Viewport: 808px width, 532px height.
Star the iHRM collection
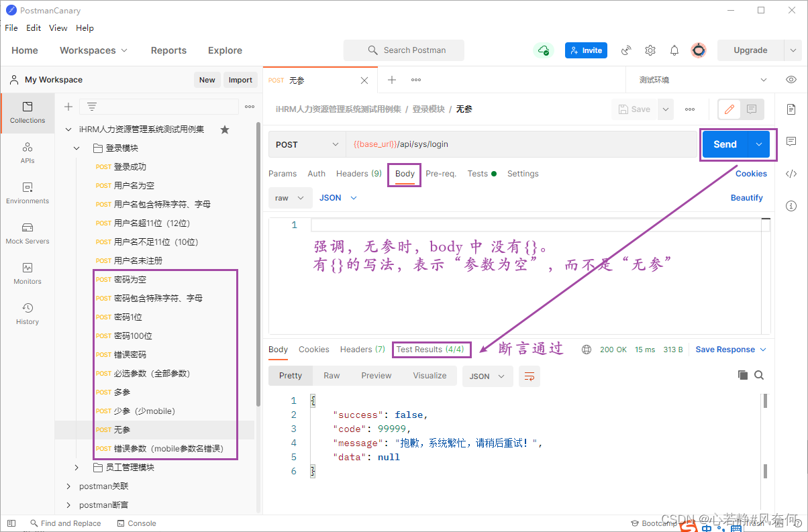(225, 129)
